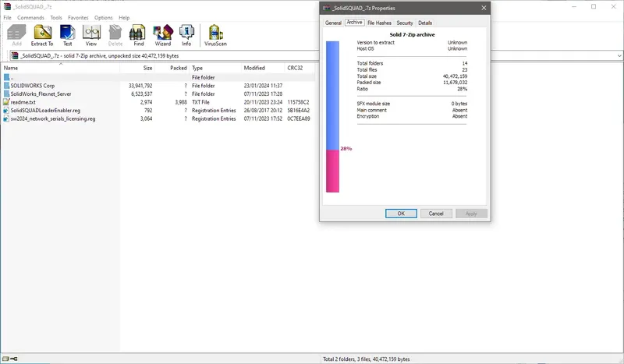Open the Favorites menu
This screenshot has height=364, width=624.
tap(78, 17)
